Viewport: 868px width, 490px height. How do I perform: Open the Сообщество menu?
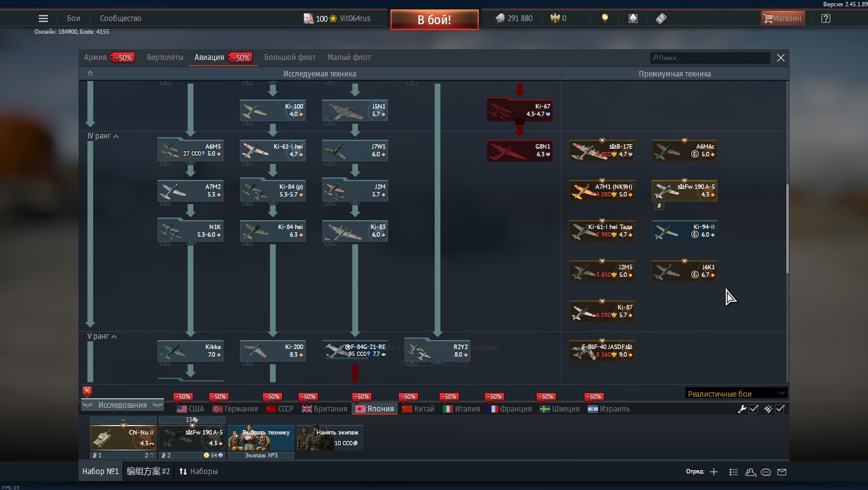tap(121, 19)
